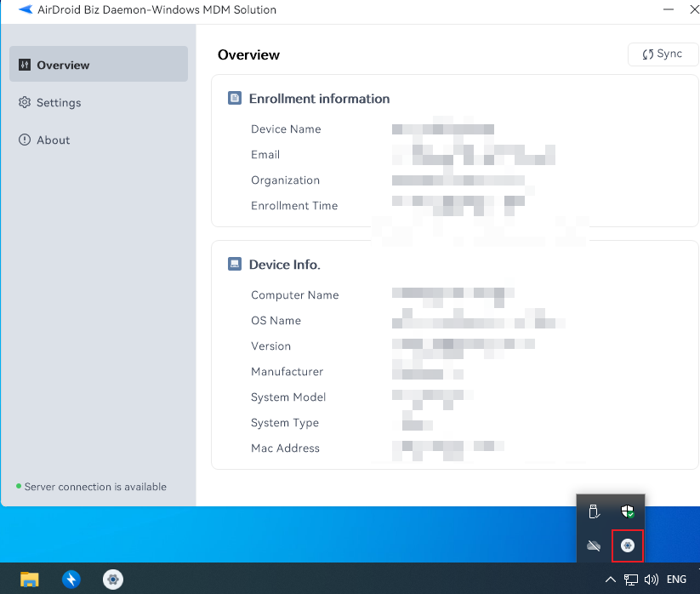Close the AirDroid Biz Daemon window
The height and width of the screenshot is (594, 700).
pyautogui.click(x=694, y=9)
